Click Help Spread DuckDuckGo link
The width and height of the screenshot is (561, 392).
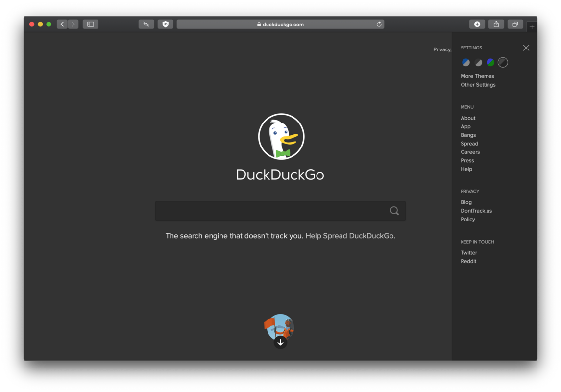350,236
